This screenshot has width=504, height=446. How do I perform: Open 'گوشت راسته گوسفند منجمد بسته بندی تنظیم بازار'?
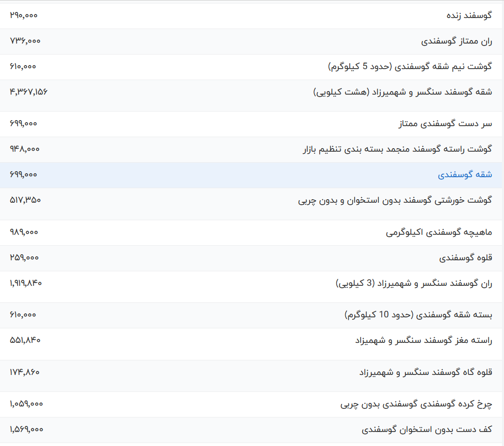click(x=397, y=149)
